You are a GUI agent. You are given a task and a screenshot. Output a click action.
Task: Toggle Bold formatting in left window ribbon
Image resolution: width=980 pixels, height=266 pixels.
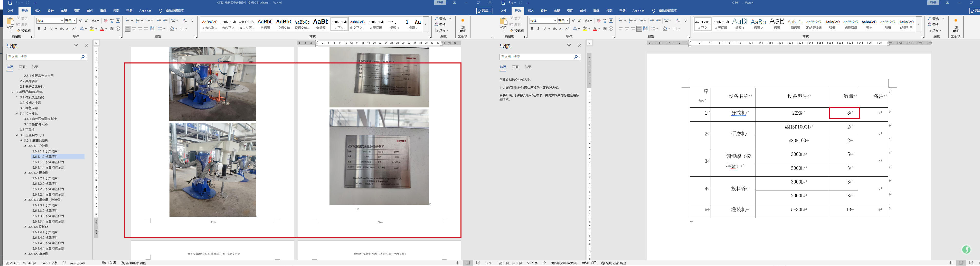point(39,29)
